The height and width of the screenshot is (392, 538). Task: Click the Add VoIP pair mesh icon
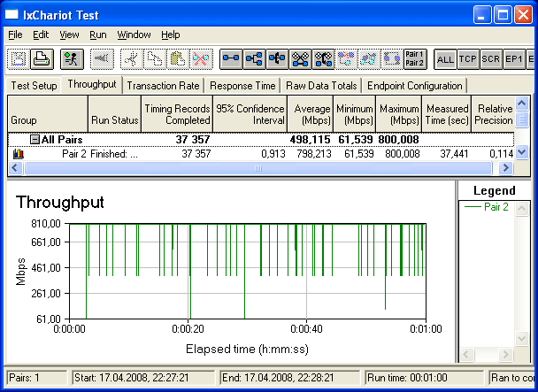click(x=300, y=59)
